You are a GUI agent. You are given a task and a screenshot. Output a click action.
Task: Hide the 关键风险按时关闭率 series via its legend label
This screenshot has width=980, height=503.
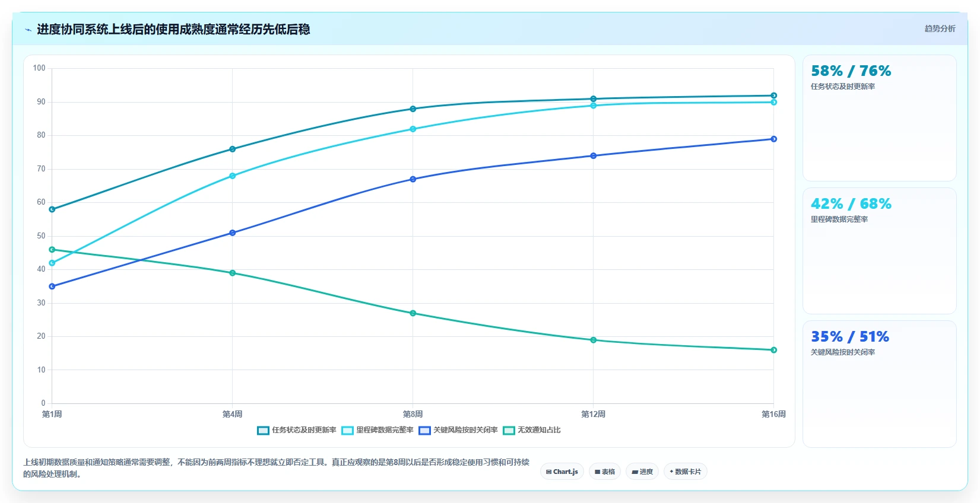pos(465,430)
